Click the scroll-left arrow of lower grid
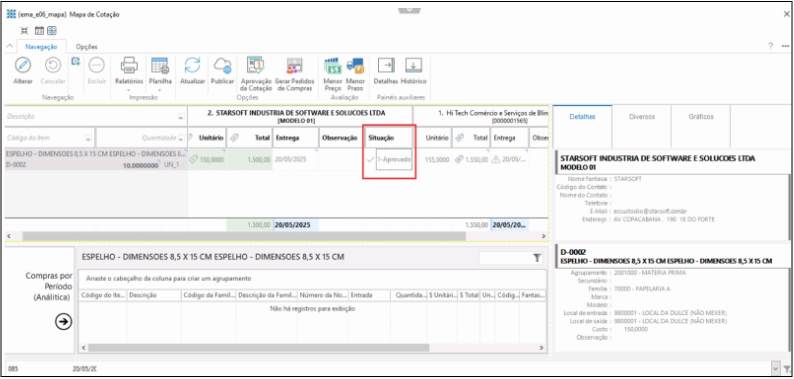 click(84, 348)
